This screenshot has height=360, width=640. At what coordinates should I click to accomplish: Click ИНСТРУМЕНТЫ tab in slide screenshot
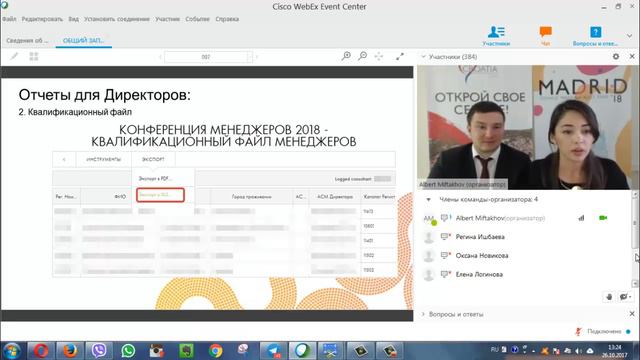point(104,159)
